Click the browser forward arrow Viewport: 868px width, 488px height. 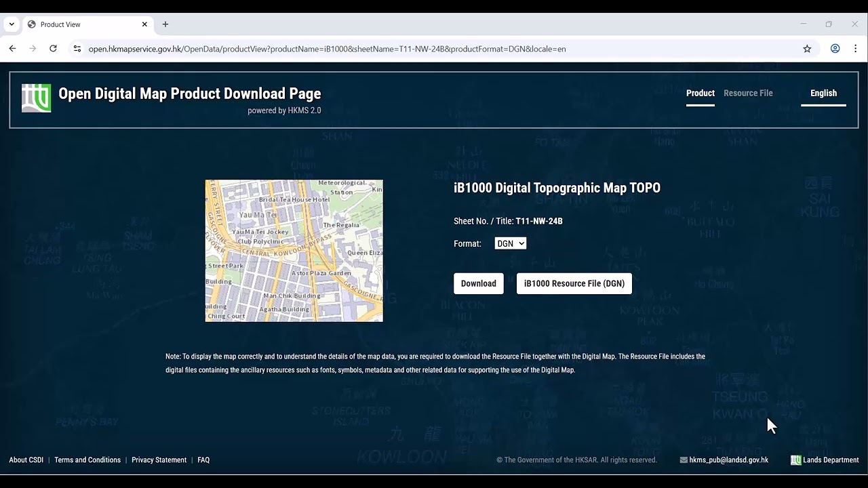click(33, 49)
